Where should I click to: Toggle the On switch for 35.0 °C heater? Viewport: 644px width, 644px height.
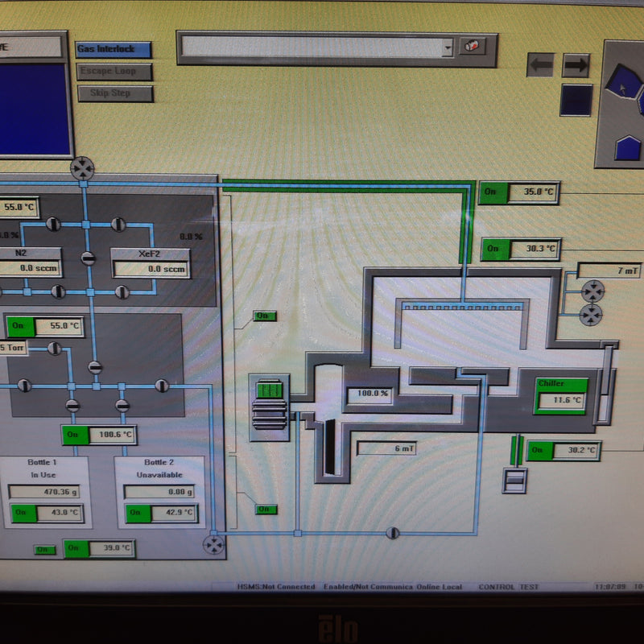(x=493, y=193)
